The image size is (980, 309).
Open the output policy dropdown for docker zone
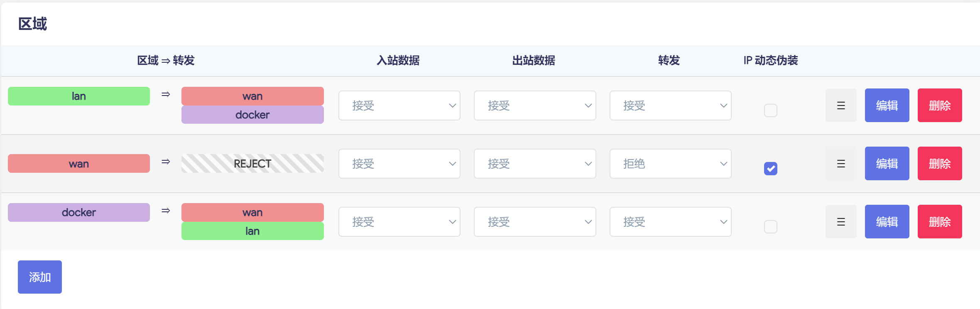[x=535, y=222]
